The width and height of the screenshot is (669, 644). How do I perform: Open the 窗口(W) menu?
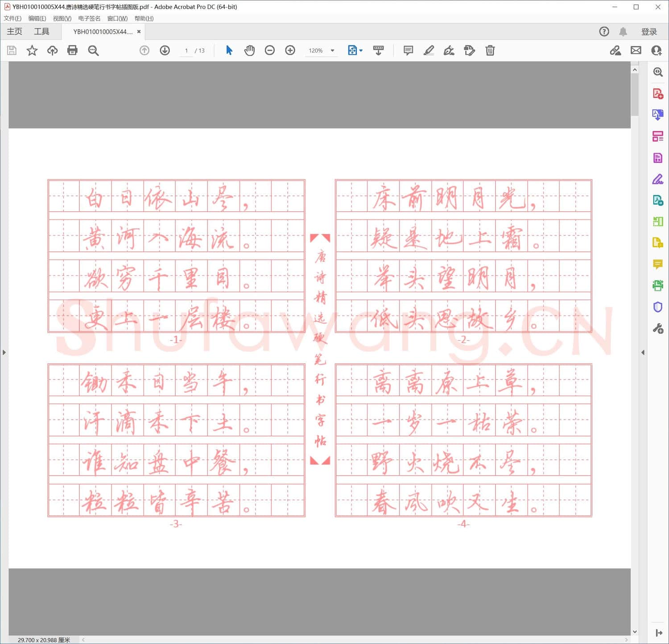(x=117, y=18)
